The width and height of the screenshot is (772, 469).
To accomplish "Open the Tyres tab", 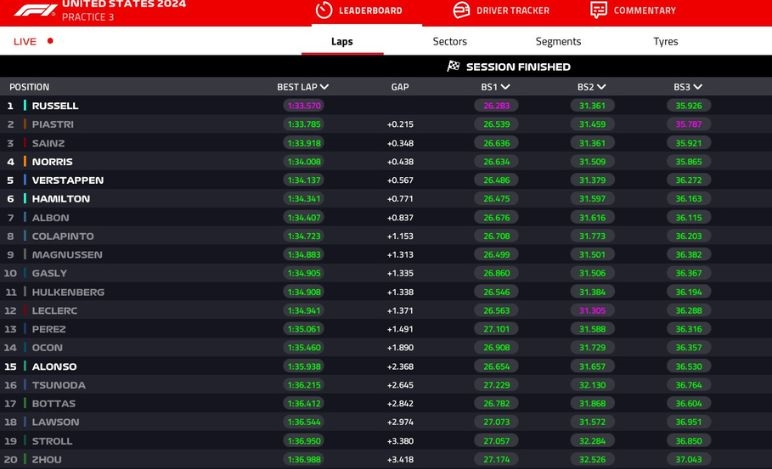I will click(x=665, y=42).
